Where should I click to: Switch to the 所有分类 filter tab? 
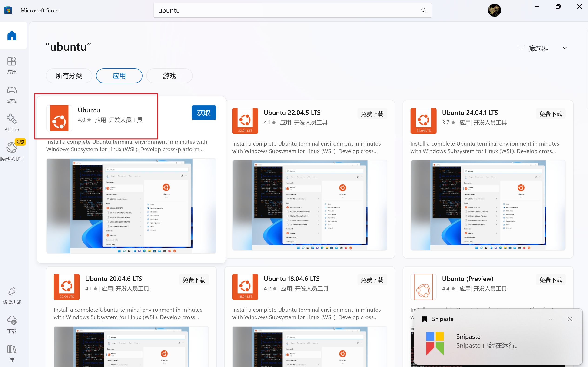(69, 76)
